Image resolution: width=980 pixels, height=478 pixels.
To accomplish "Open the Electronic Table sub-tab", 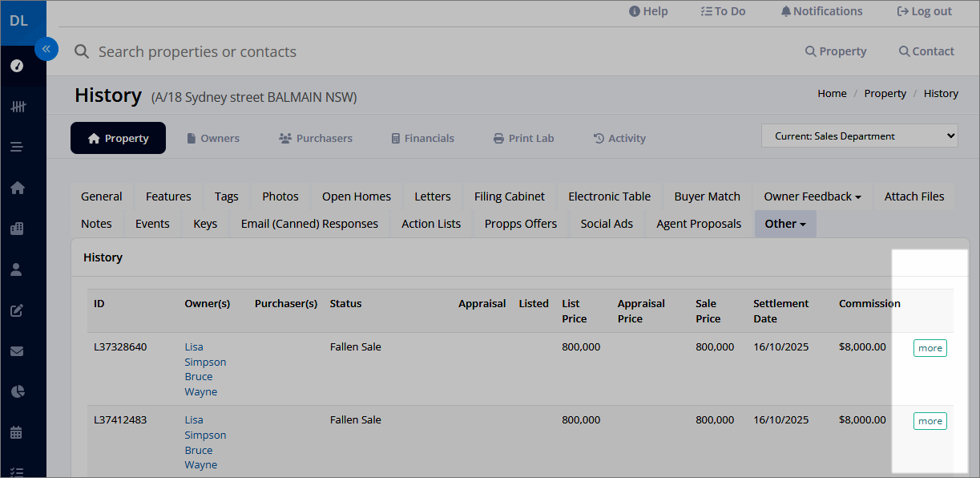I will [x=610, y=196].
